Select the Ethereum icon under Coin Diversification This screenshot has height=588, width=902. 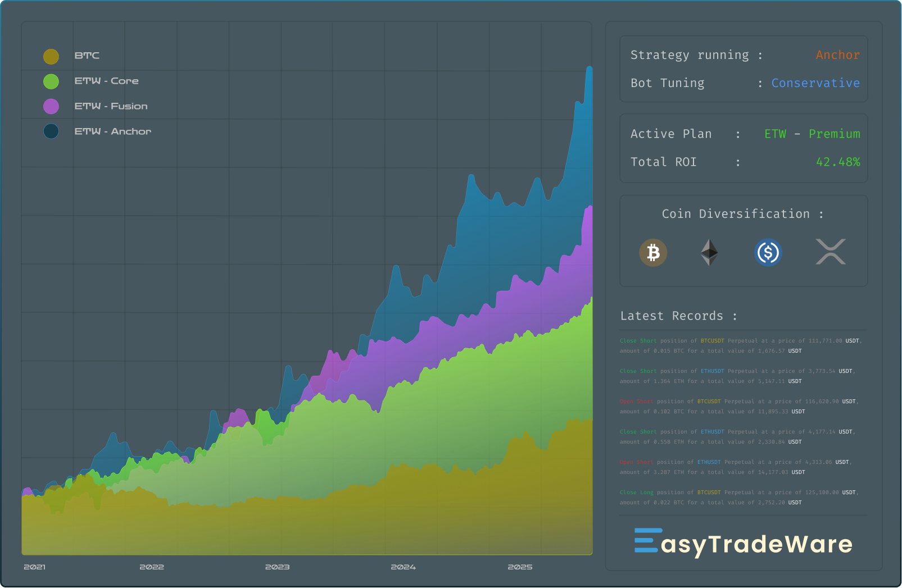(709, 253)
